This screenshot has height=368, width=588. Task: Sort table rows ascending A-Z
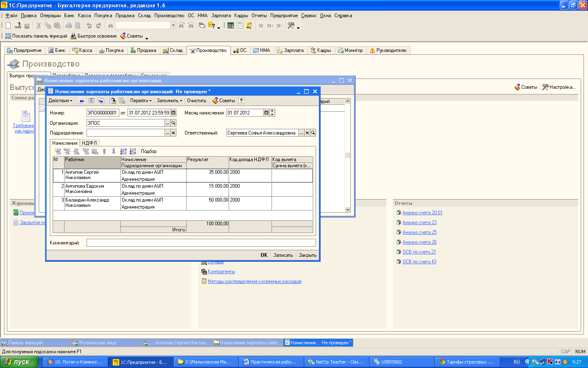123,151
